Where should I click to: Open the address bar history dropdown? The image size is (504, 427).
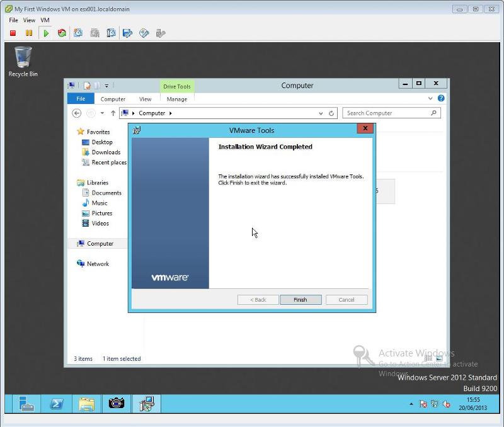coord(321,113)
